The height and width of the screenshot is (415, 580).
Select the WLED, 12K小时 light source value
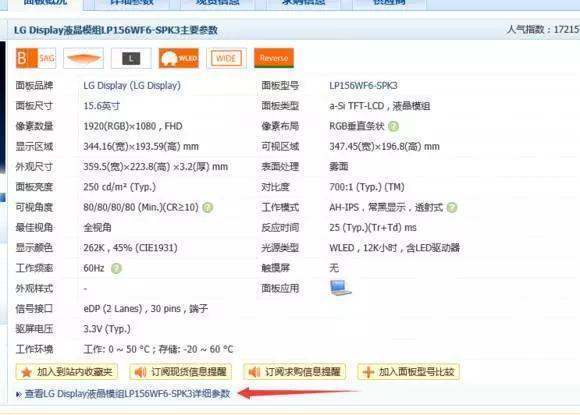click(x=394, y=248)
